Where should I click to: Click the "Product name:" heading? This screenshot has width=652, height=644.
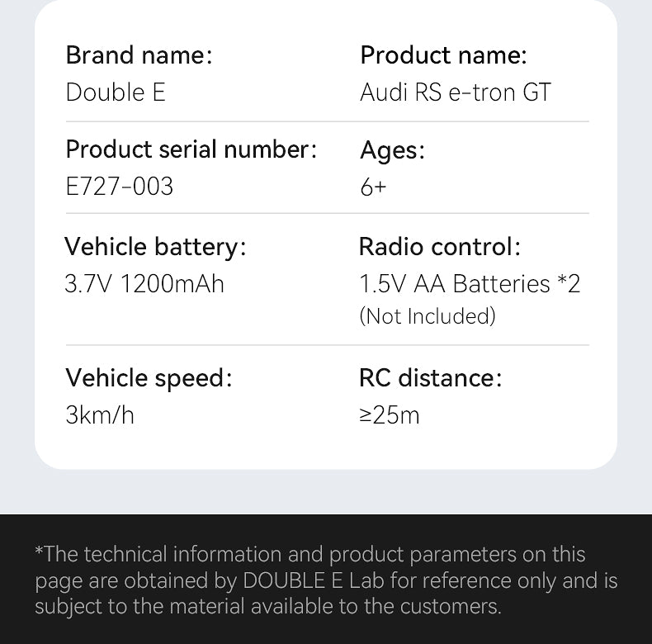(x=443, y=55)
